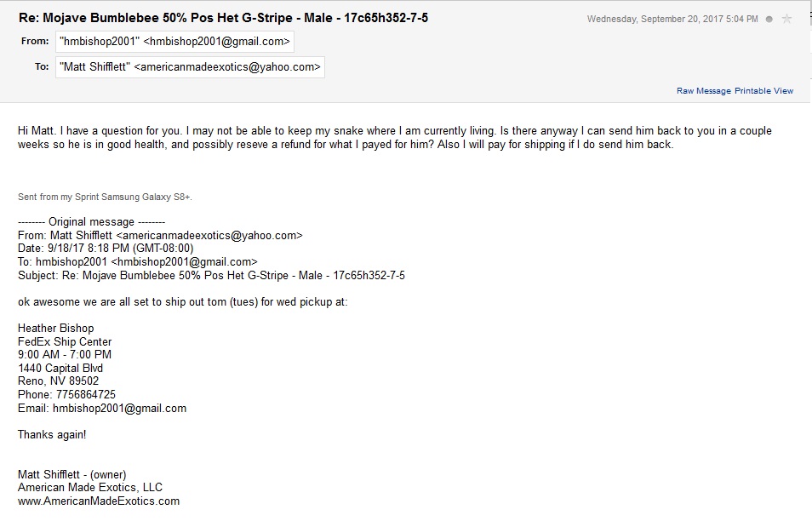
Task: Click the "To:" label in header
Action: tap(42, 66)
